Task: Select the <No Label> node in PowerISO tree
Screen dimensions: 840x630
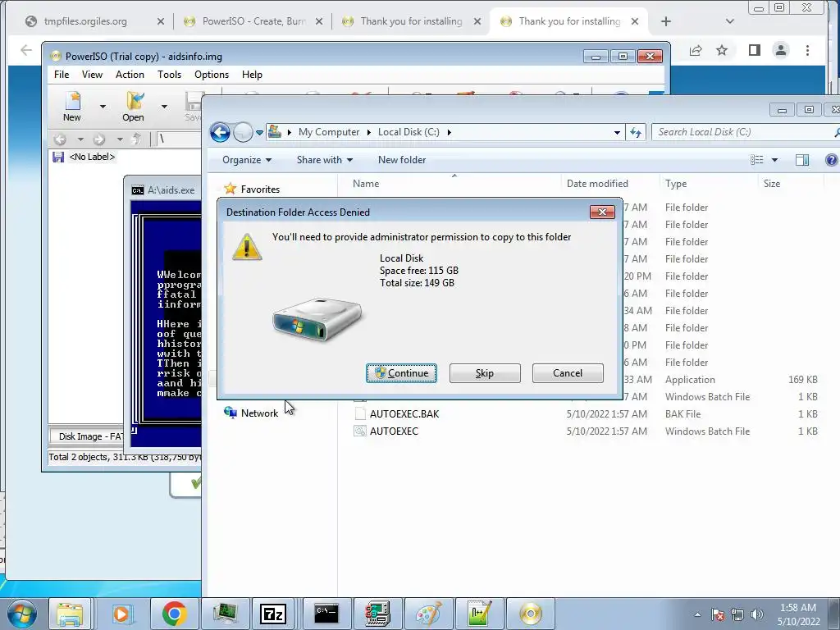Action: click(92, 157)
